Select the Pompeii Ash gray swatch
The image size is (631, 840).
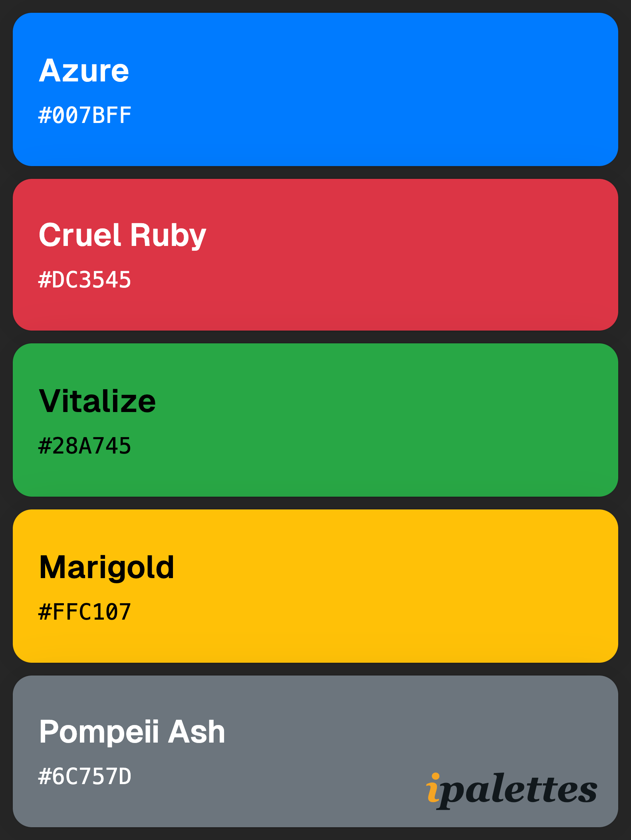pyautogui.click(x=315, y=751)
